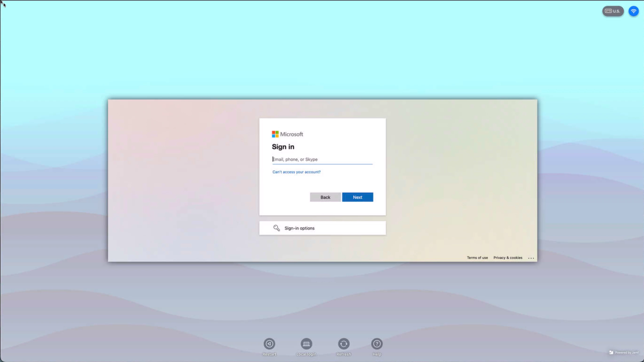This screenshot has width=644, height=362.
Task: Click the Back button
Action: click(325, 197)
